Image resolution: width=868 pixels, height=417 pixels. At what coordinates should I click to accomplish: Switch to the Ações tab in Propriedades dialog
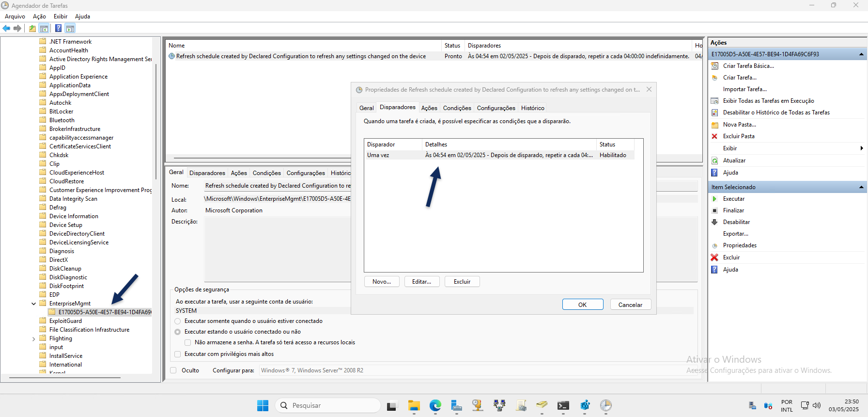tap(429, 108)
